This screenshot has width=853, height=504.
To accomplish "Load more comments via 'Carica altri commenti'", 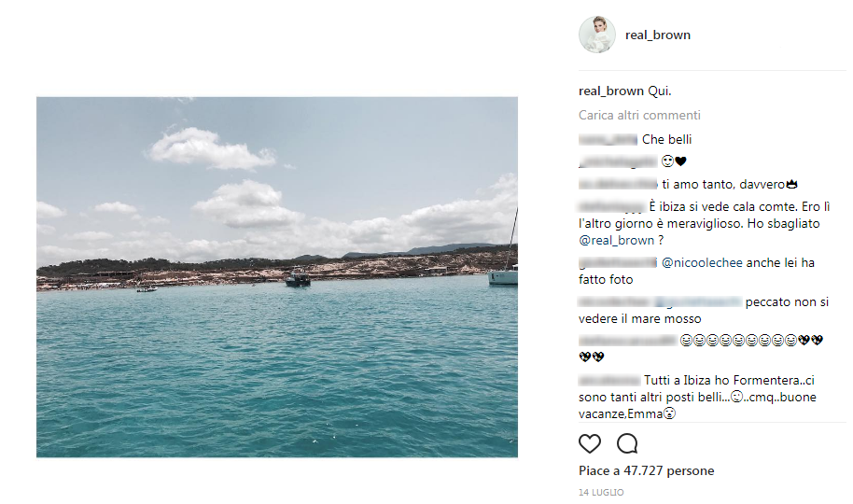I will (x=639, y=116).
